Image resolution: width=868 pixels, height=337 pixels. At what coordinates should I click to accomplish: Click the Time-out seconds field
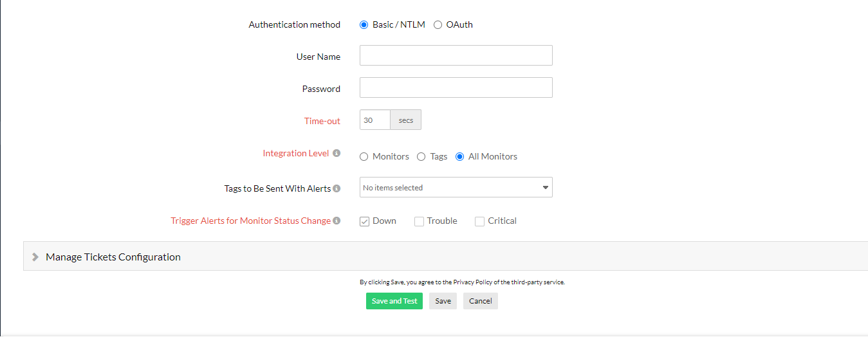(374, 120)
